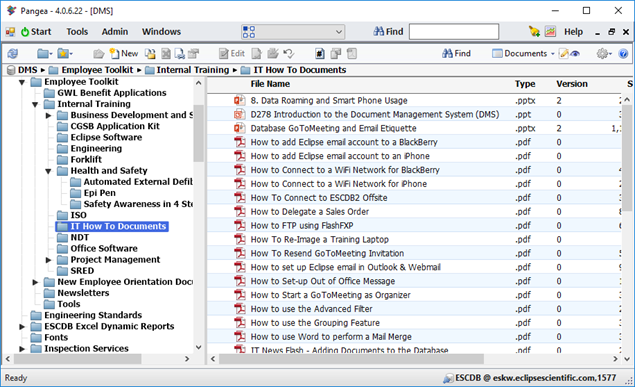
Task: Open the Help menu
Action: 573,32
